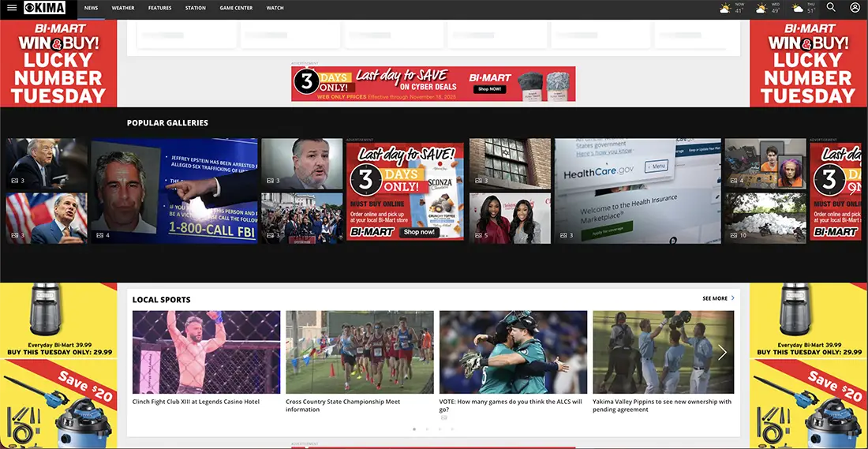This screenshot has height=449, width=868.
Task: Click the Pippins baseball celebration image
Action: (x=663, y=352)
